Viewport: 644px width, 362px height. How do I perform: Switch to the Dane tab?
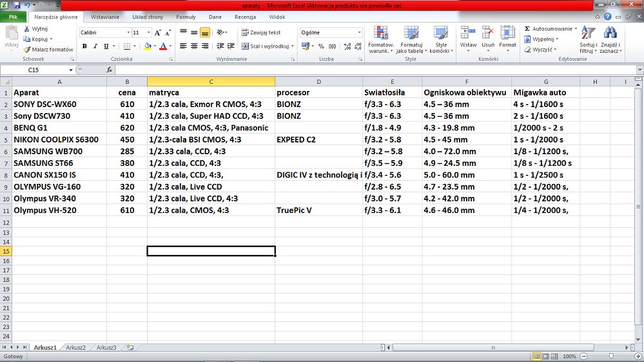[215, 17]
